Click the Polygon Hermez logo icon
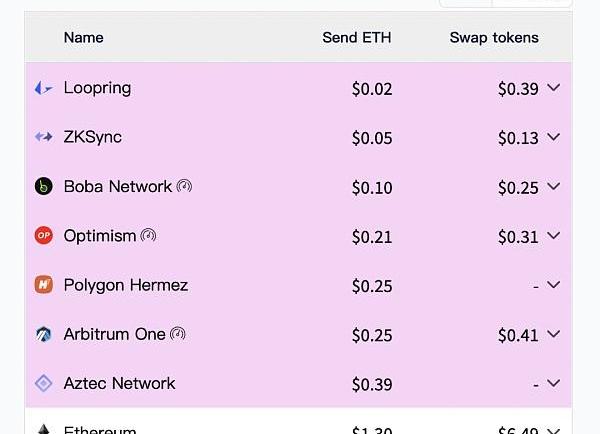Viewport: 600px width, 434px height. point(43,285)
